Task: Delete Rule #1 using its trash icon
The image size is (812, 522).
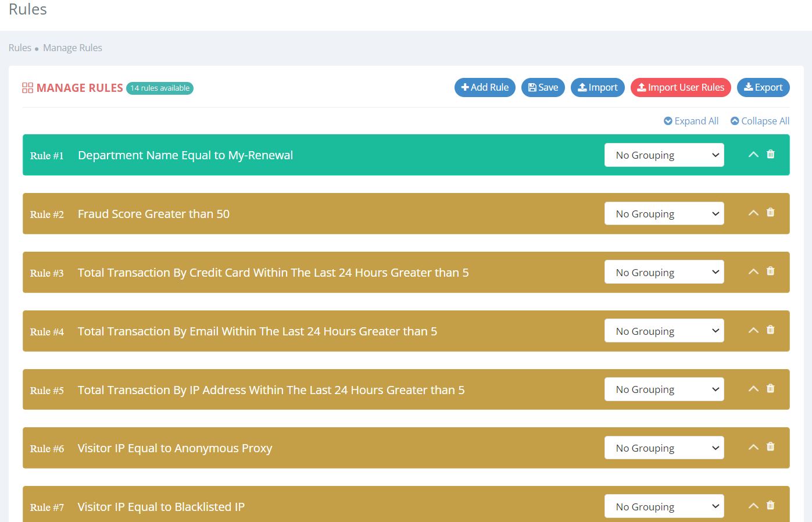Action: (770, 154)
